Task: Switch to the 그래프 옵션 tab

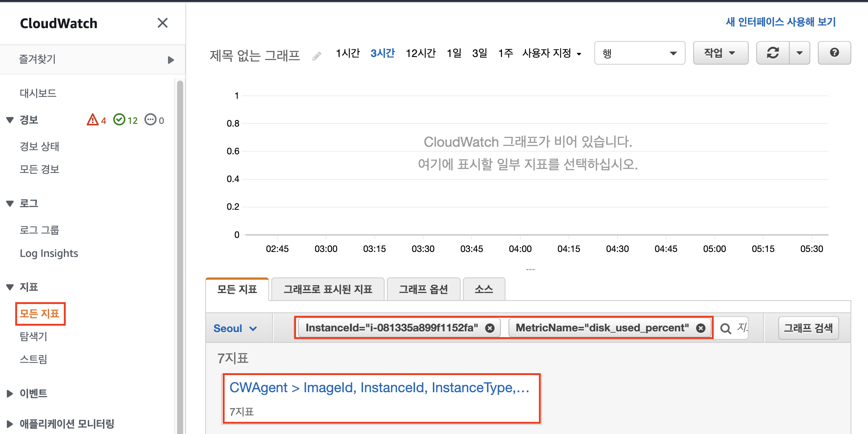Action: coord(423,289)
